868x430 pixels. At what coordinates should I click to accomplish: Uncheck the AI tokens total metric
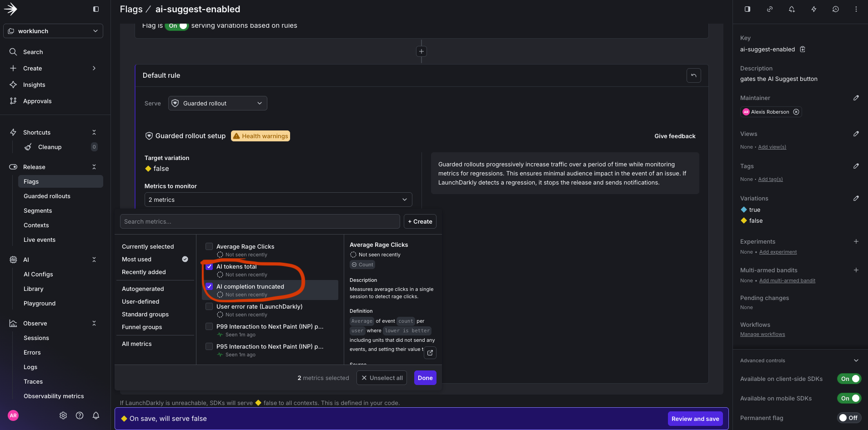[x=209, y=266]
